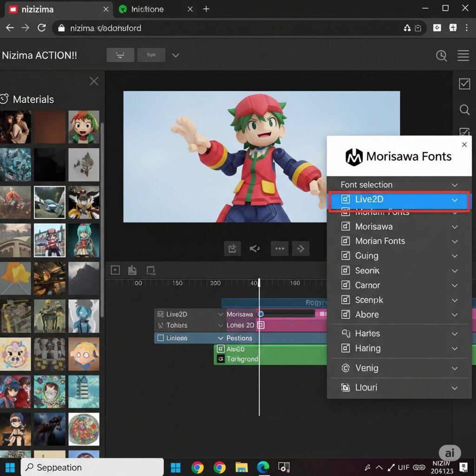The image size is (476, 476).
Task: Select the green-haired character material thumbnail
Action: [x=84, y=127]
